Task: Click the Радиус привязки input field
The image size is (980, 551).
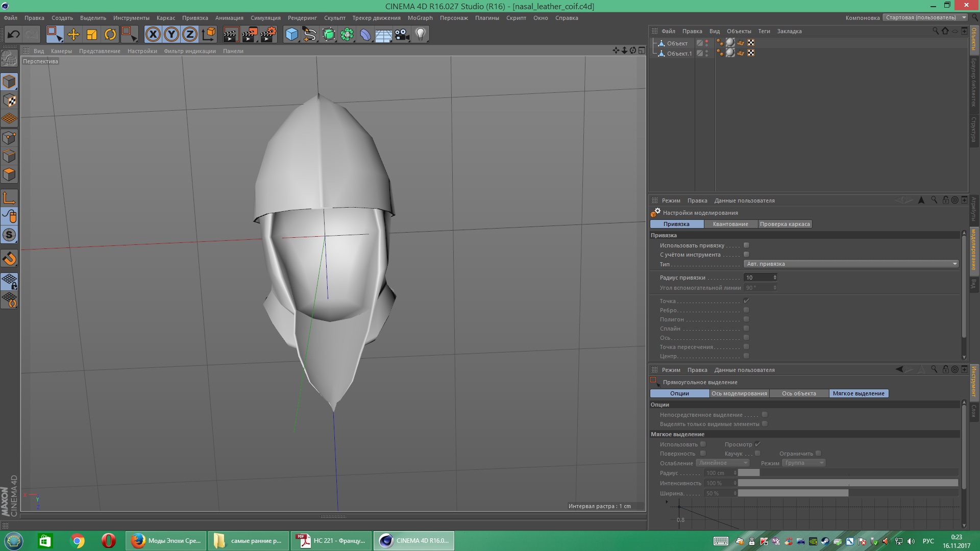Action: 758,278
